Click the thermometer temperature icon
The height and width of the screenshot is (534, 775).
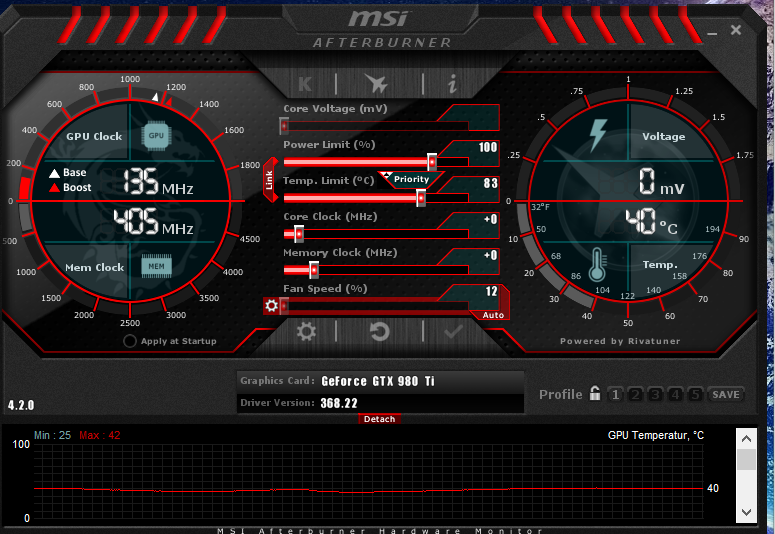coord(597,264)
